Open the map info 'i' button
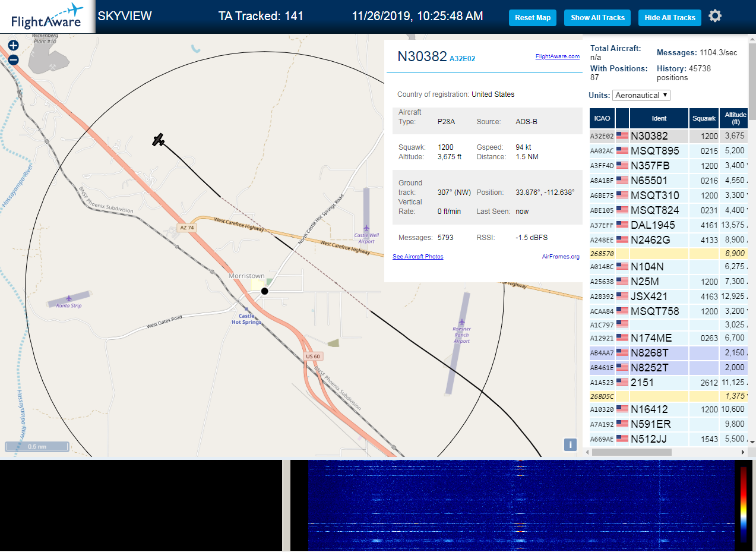Viewport: 756px width, 552px height. click(570, 444)
